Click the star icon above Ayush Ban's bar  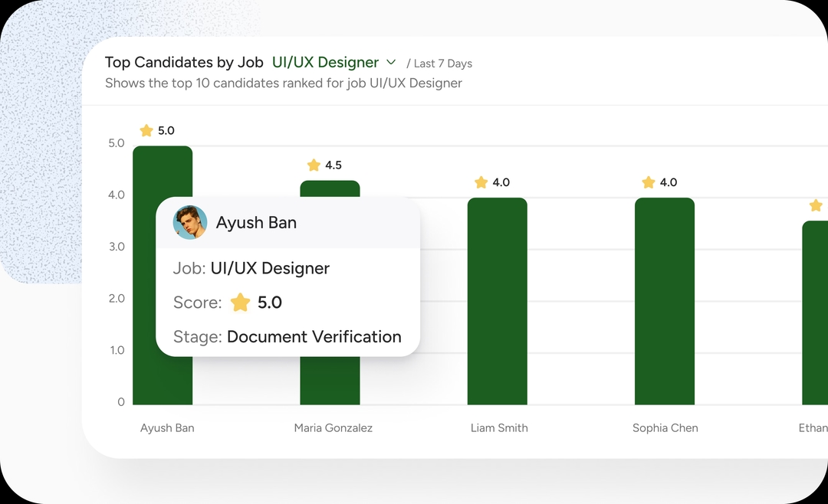tap(146, 131)
